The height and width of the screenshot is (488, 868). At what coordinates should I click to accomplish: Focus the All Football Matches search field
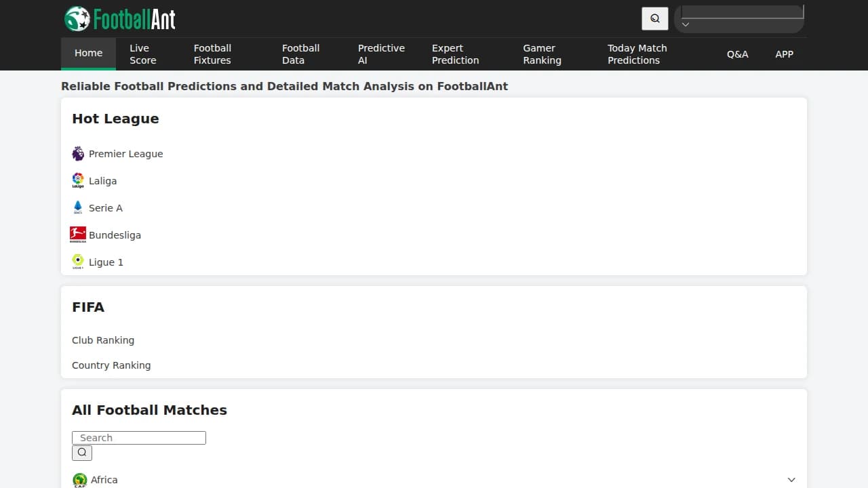[x=139, y=438]
